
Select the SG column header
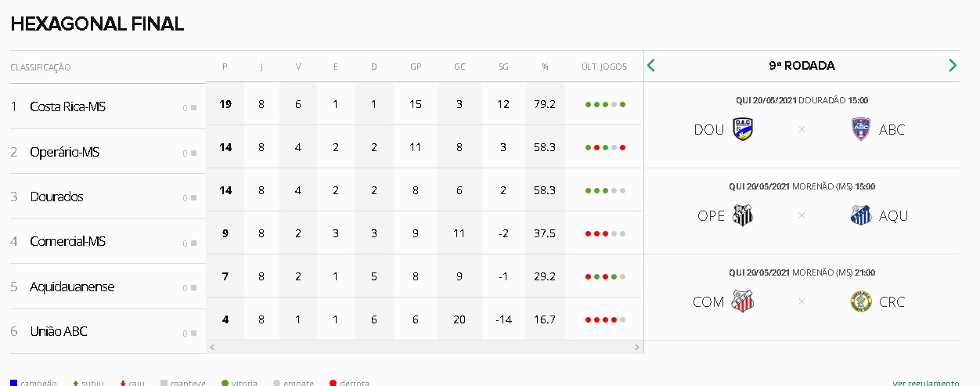point(503,67)
